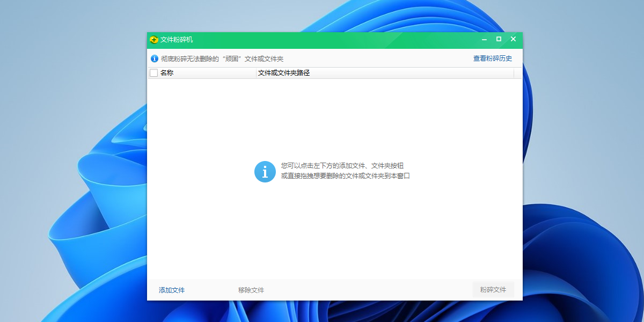This screenshot has height=322, width=644.
Task: Click the 名称 column header
Action: click(166, 72)
